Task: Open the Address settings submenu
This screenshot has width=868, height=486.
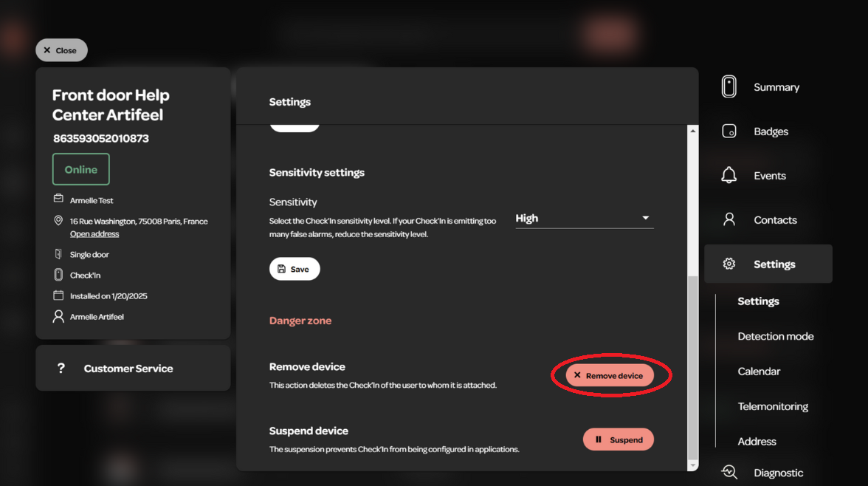Action: (757, 442)
